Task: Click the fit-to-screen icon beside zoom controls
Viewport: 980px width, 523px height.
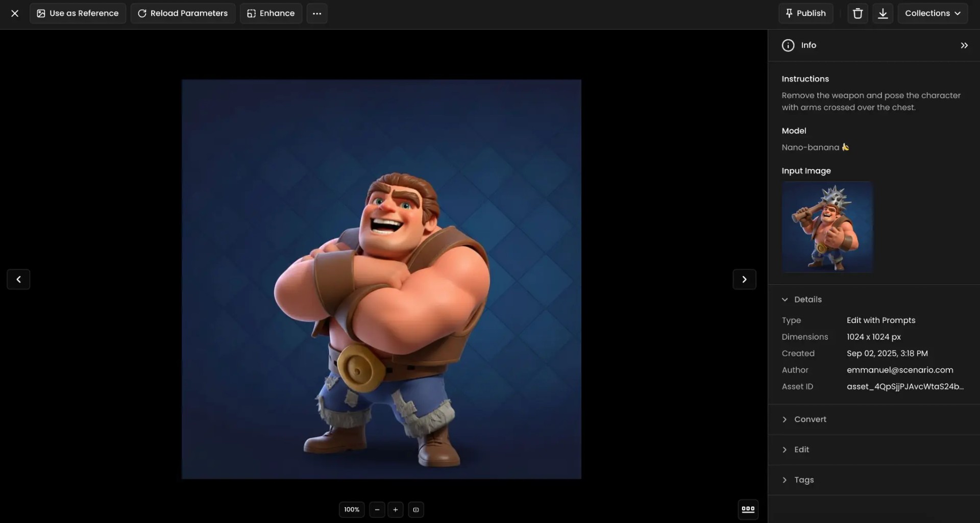Action: [x=416, y=509]
